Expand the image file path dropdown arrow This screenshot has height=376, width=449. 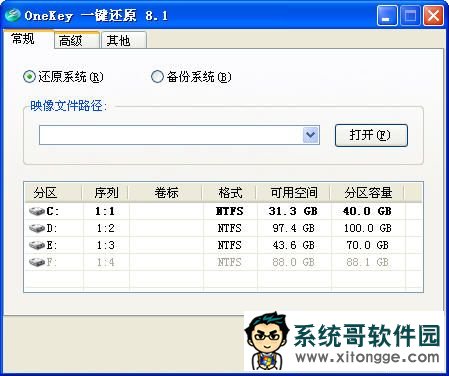(x=311, y=135)
